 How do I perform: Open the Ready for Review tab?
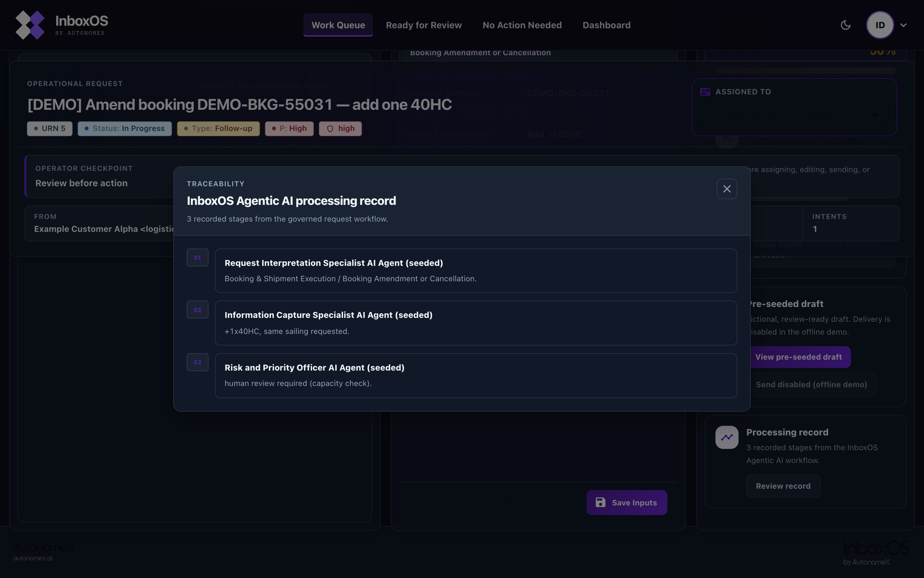pos(424,25)
